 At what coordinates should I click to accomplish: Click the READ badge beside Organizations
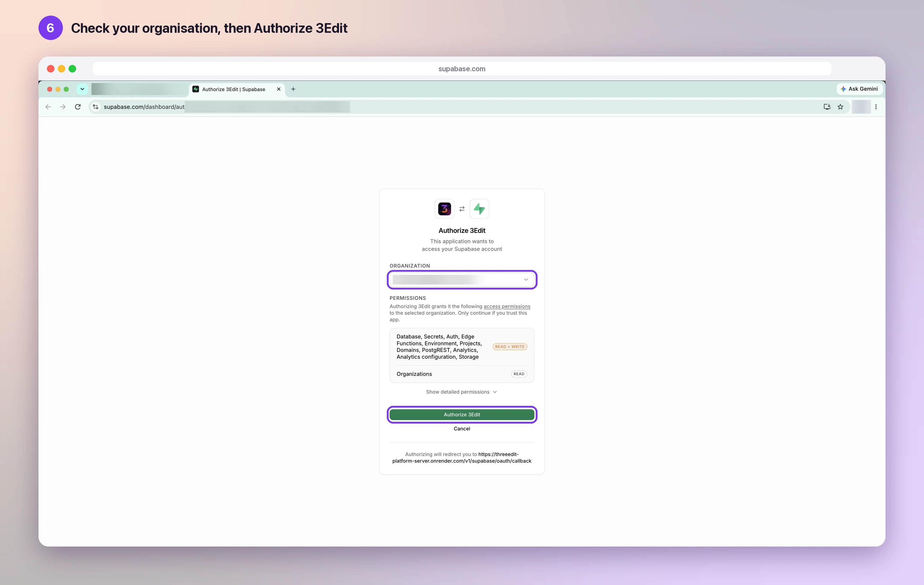[519, 374]
